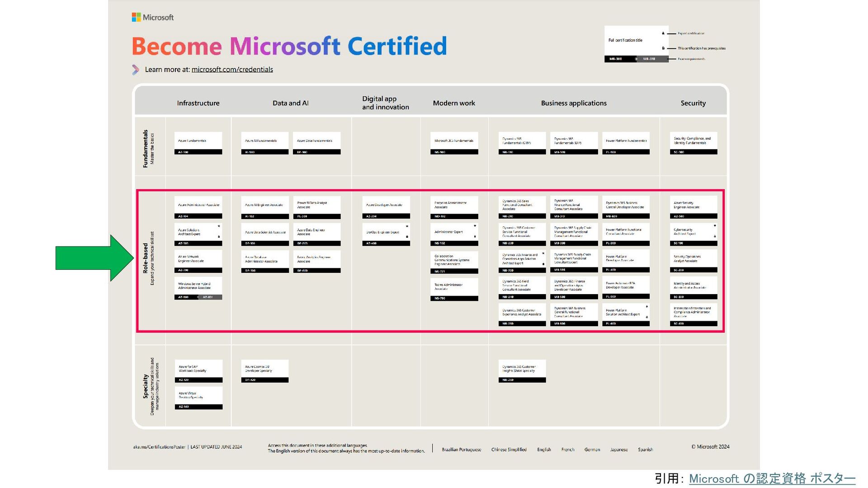Screen dimensions: 868x488
Task: Open the DevOps Engineer Expert AZ-400 card
Action: click(x=386, y=235)
